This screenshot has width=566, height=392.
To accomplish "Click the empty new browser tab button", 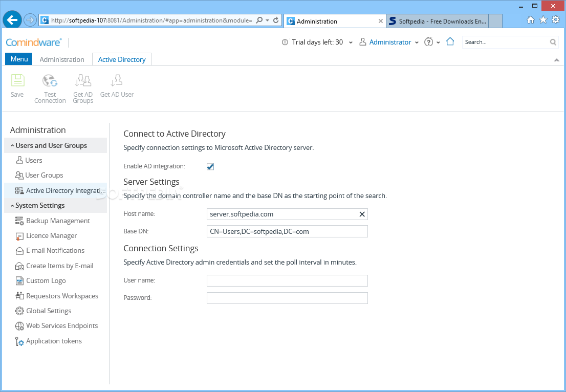I will coord(495,21).
